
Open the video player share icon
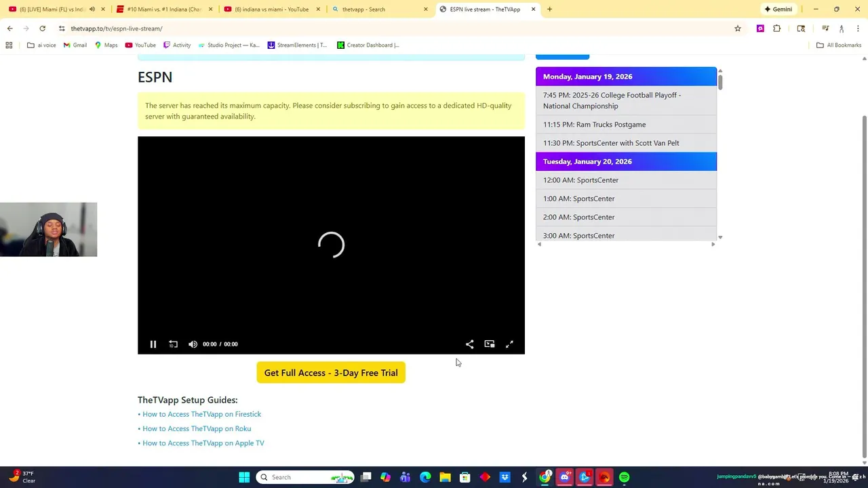pos(469,344)
